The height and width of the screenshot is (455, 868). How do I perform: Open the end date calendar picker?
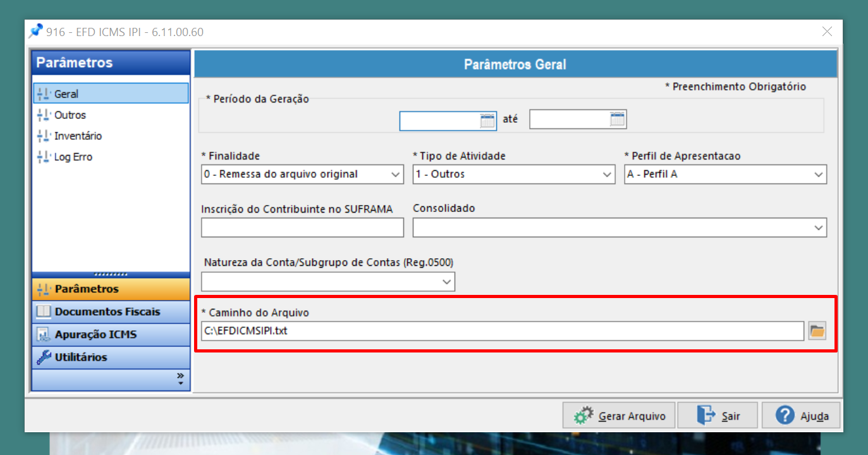618,119
